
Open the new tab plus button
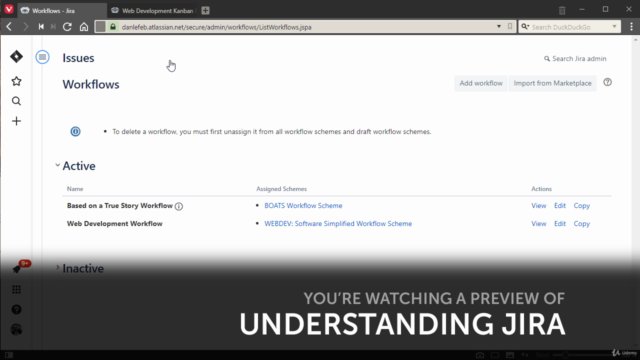[x=205, y=11]
